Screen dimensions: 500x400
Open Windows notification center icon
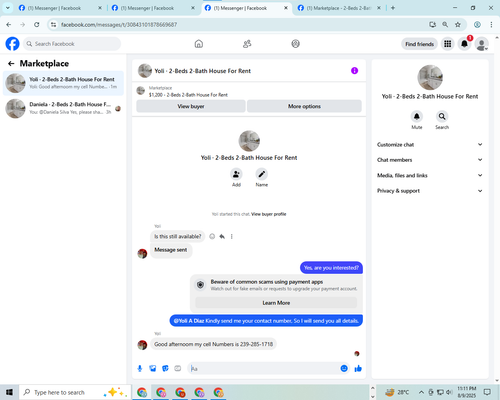487,392
